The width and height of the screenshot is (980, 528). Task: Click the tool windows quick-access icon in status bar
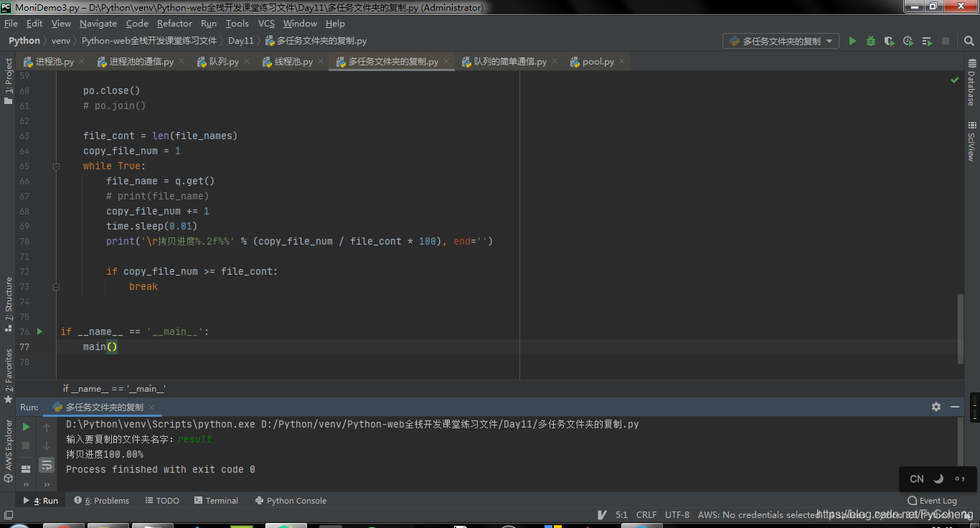click(9, 514)
